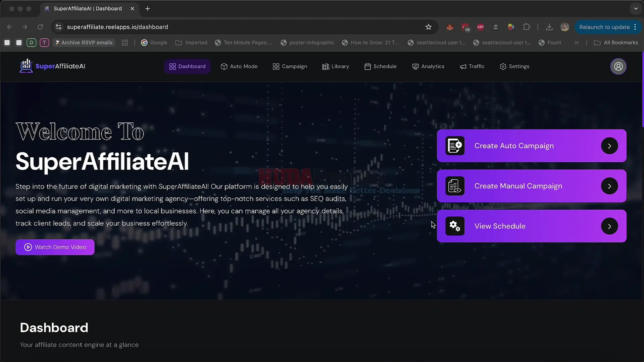Show more bookmarks with double chevron
The width and height of the screenshot is (644, 362).
click(x=577, y=43)
